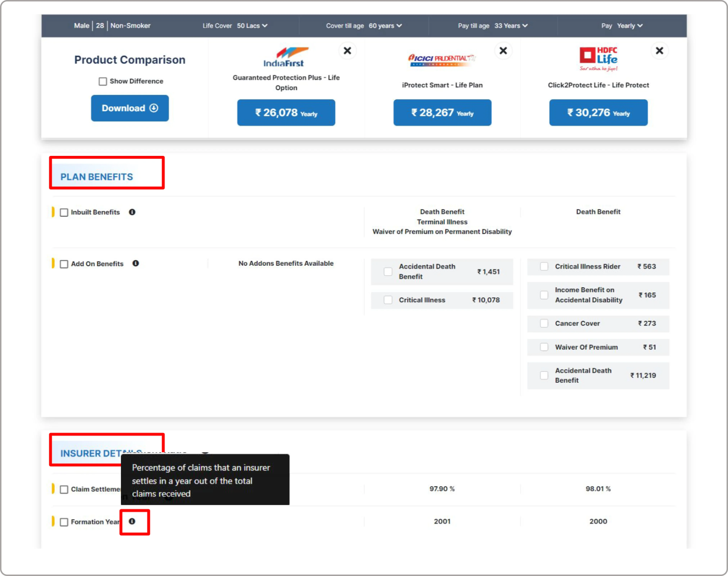Image resolution: width=728 pixels, height=576 pixels.
Task: Open info icon next to Add On Benefits
Action: click(136, 263)
